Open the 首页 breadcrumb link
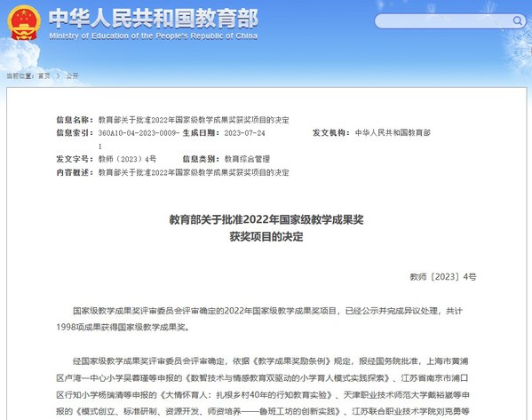Viewport: 532px width, 420px height. click(44, 76)
